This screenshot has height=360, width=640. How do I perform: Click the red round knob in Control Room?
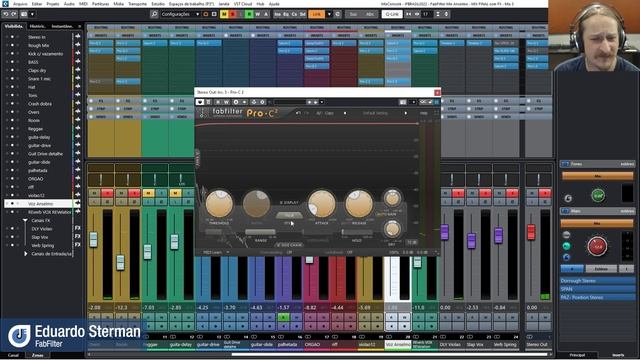[x=597, y=247]
